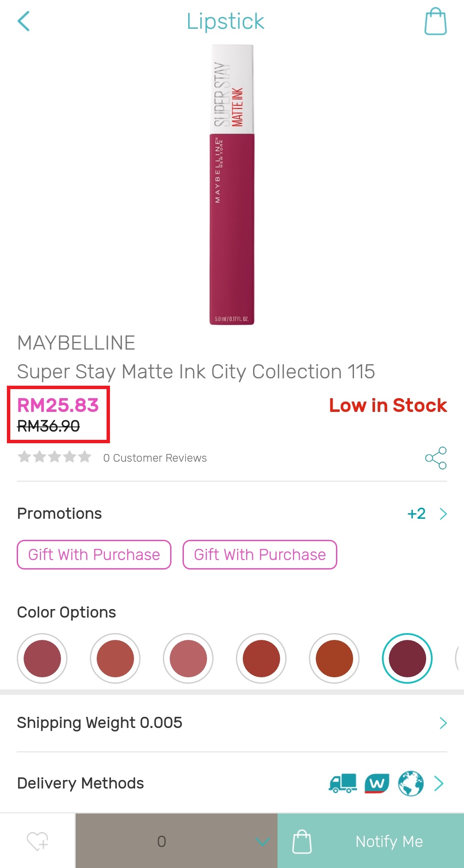This screenshot has width=464, height=868.
Task: Choose the burnt orange fifth color swatch
Action: tap(334, 658)
